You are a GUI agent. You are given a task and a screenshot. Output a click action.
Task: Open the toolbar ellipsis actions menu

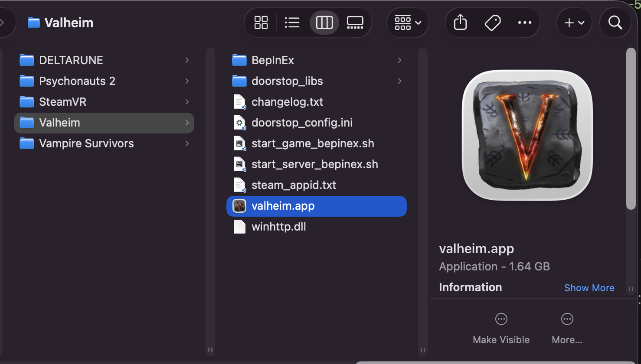click(x=525, y=23)
